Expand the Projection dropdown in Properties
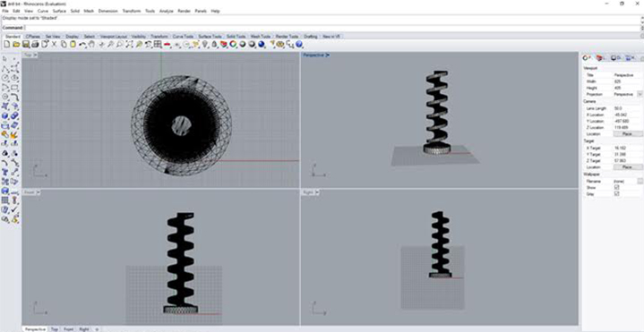The width and height of the screenshot is (644, 332). tap(640, 94)
